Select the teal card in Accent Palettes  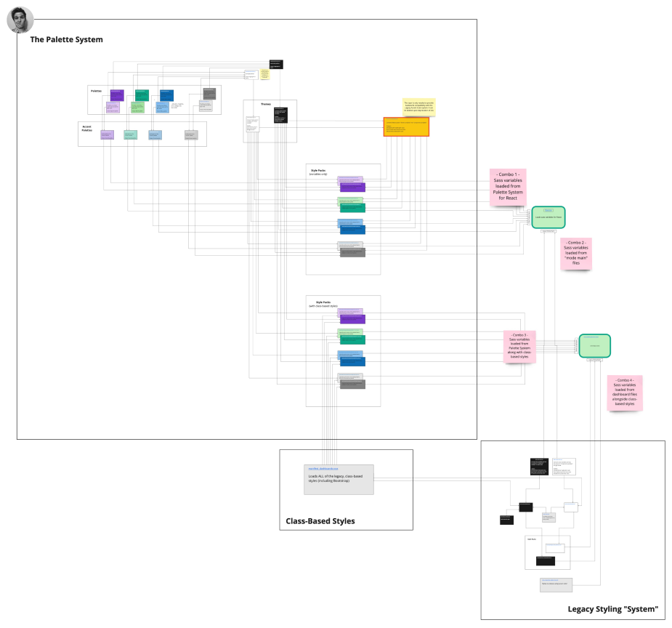tap(131, 135)
